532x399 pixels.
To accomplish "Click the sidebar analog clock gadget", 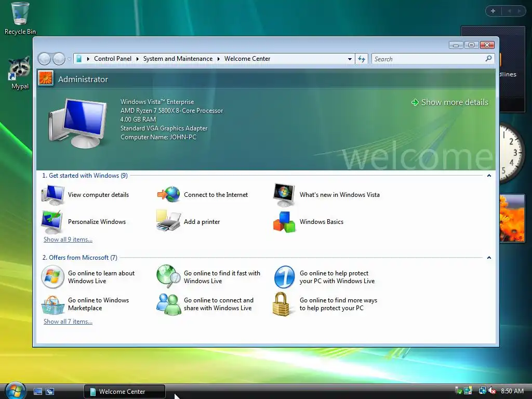I will pyautogui.click(x=512, y=153).
